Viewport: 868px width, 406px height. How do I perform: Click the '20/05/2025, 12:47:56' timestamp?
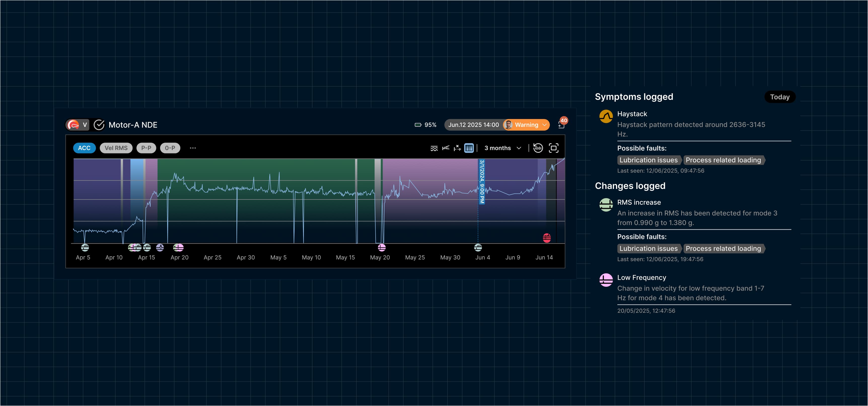click(646, 311)
